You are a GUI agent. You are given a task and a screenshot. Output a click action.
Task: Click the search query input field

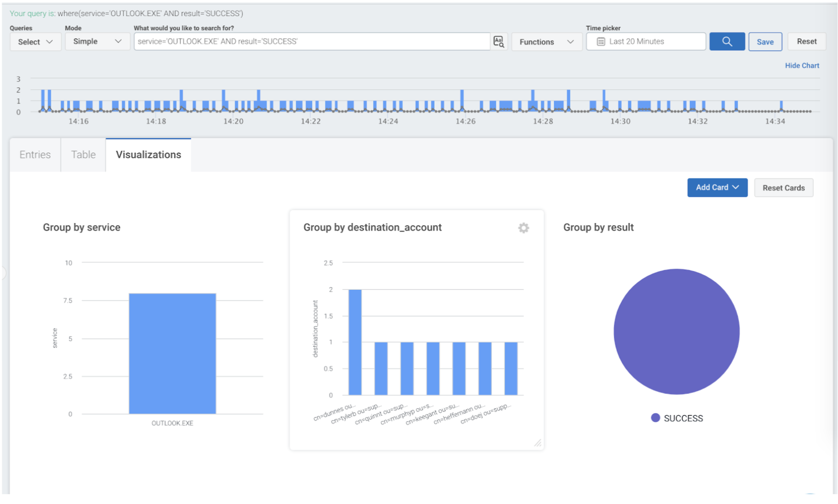click(x=311, y=41)
